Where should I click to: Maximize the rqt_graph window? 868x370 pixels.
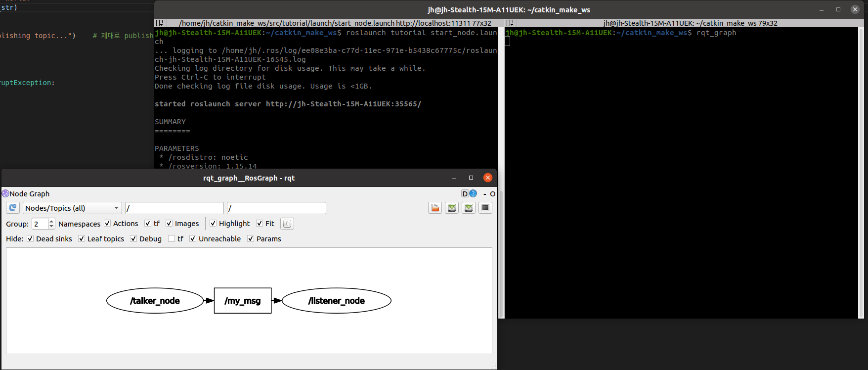471,178
